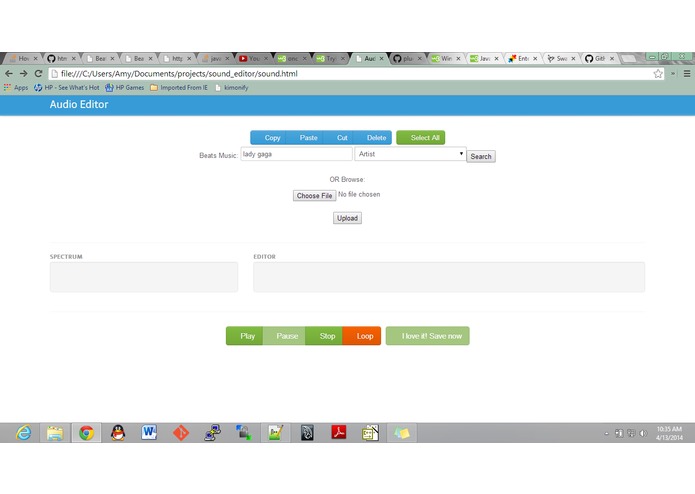Click the Stop button
Screen dimensions: 695x494
(324, 336)
